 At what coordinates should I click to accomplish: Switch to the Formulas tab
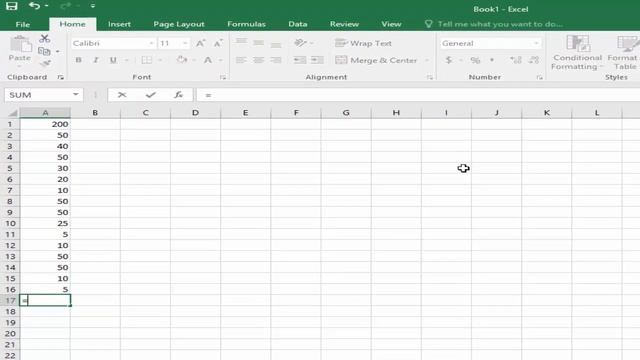point(246,24)
